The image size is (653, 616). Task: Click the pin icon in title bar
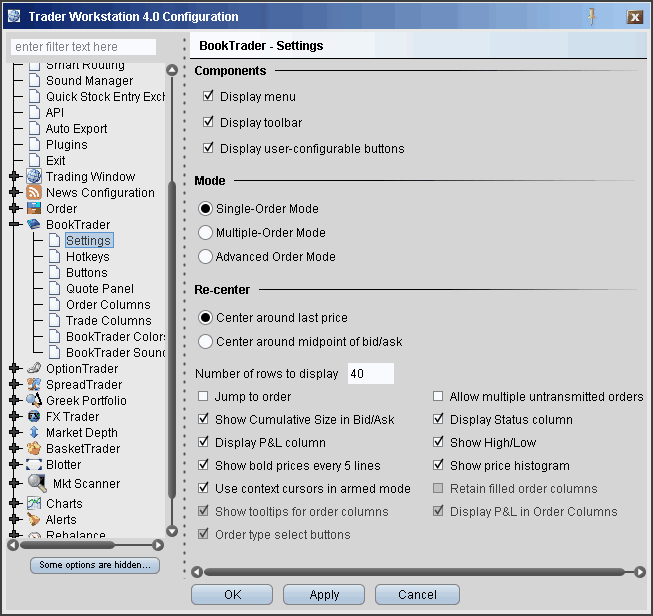592,17
